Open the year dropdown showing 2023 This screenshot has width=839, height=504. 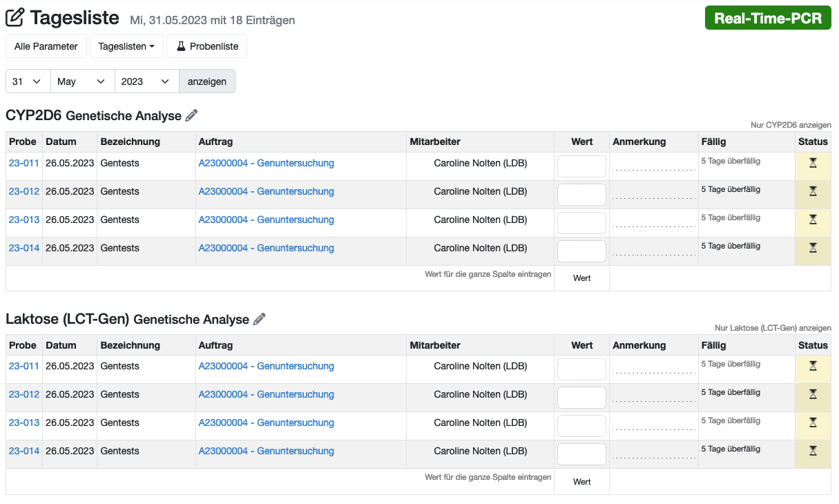point(146,81)
